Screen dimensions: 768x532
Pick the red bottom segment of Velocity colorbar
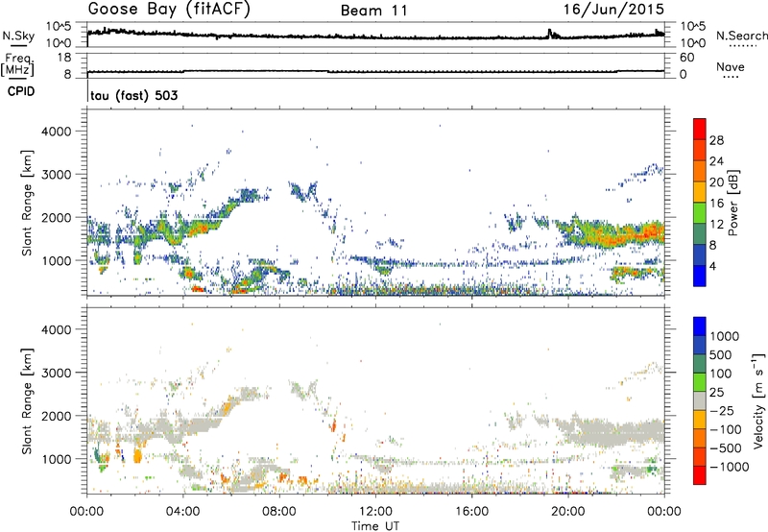700,475
